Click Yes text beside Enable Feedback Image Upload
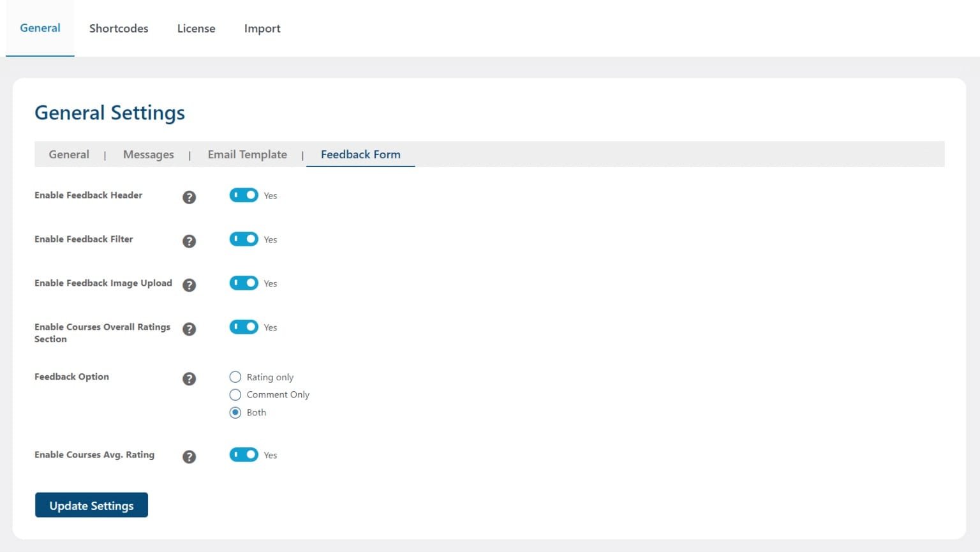Image resolution: width=980 pixels, height=552 pixels. tap(271, 284)
